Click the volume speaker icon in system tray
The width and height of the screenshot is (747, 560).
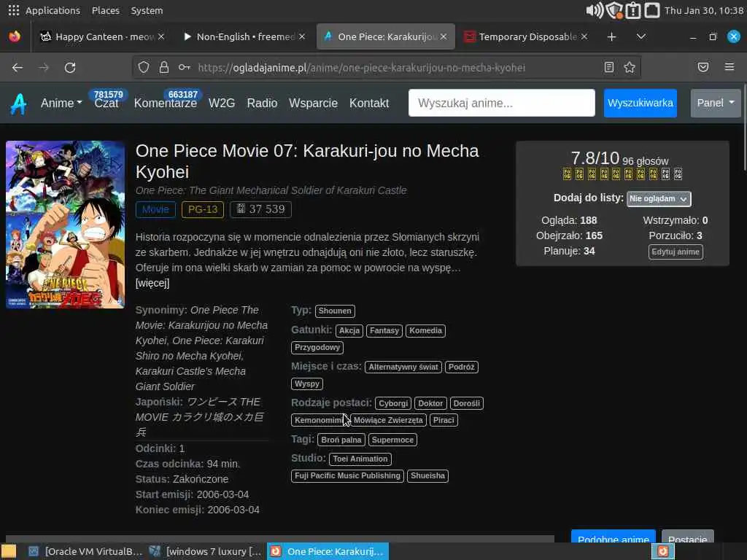595,10
